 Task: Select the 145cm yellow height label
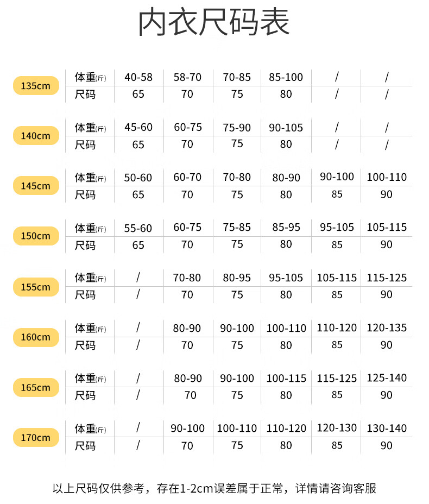pos(36,186)
